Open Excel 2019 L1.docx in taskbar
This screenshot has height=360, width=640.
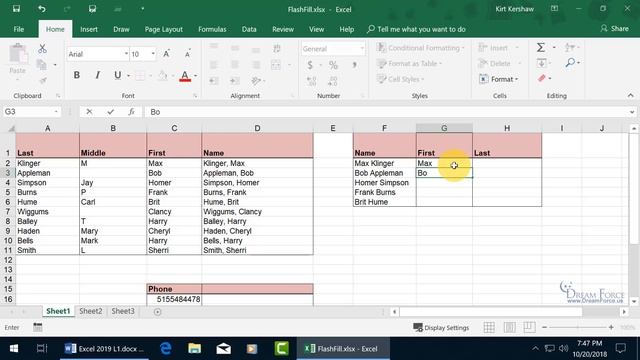click(x=104, y=349)
